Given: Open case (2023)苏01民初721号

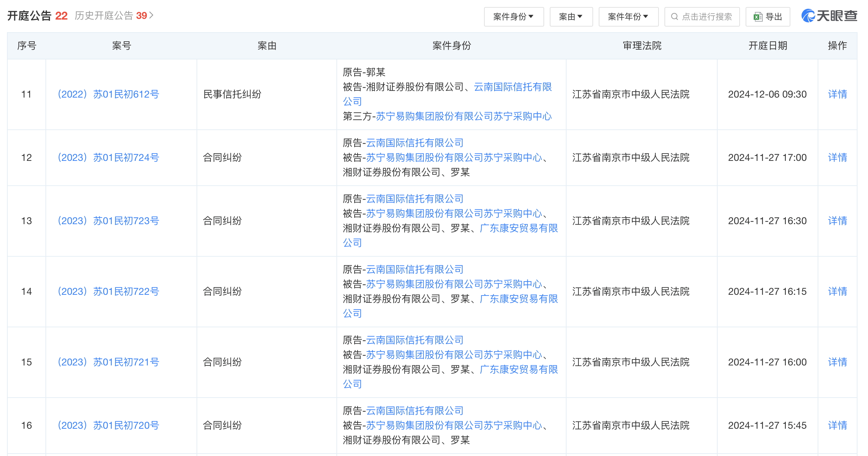Looking at the screenshot, I should click(108, 362).
